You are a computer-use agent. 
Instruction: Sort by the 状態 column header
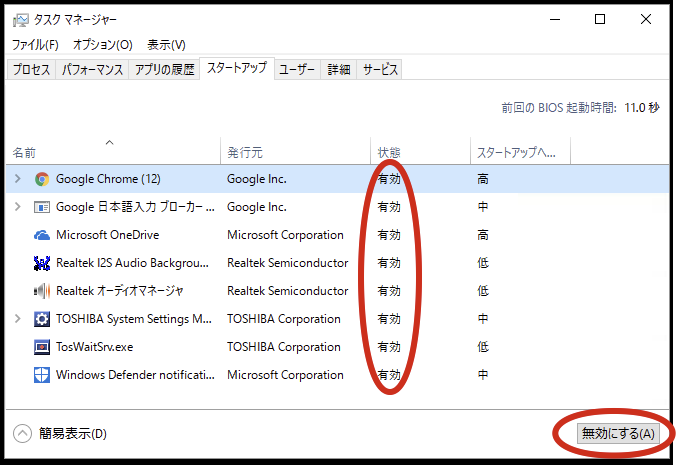click(420, 151)
